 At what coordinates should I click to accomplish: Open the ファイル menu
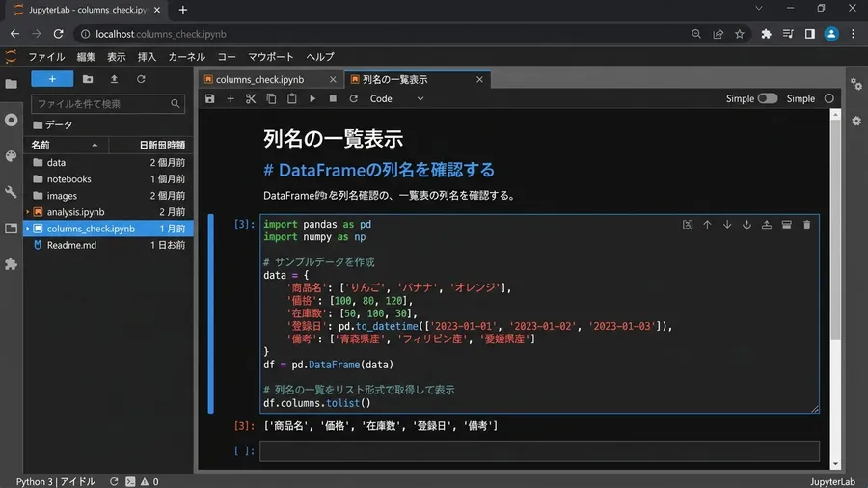click(x=46, y=57)
